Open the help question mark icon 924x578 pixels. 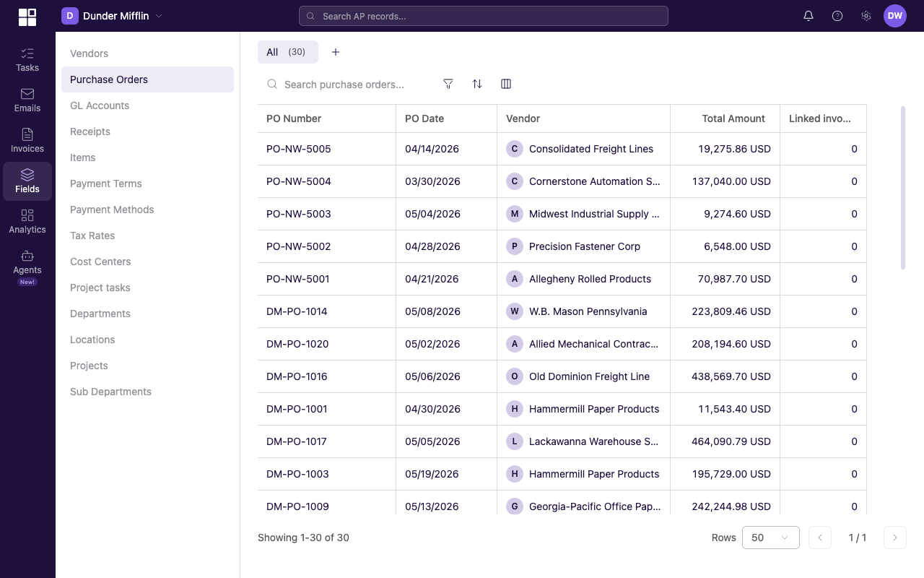coord(837,16)
